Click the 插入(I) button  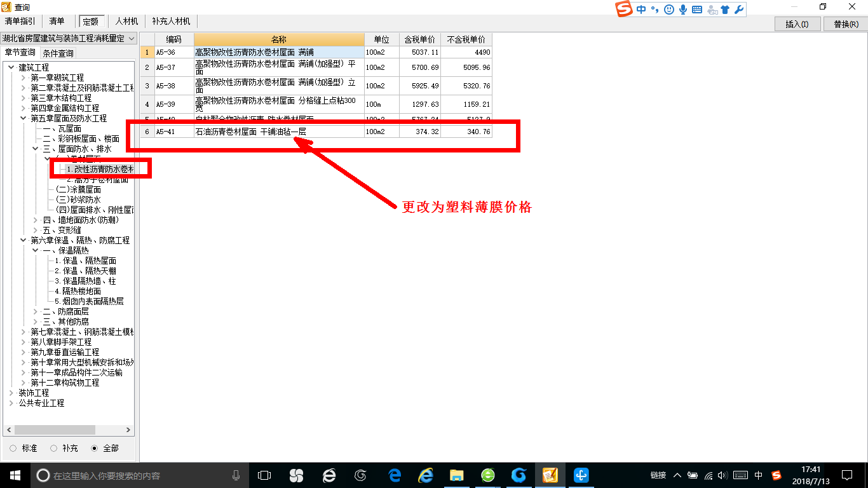point(797,24)
